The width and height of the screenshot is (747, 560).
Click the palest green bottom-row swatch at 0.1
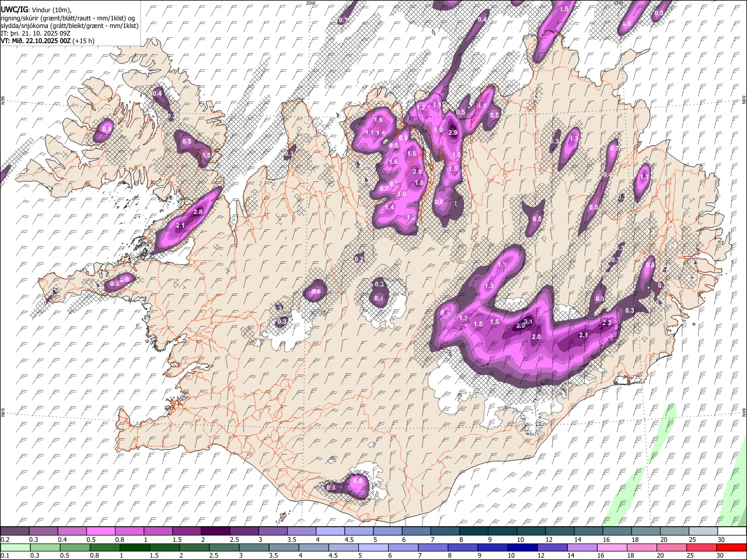pyautogui.click(x=15, y=548)
